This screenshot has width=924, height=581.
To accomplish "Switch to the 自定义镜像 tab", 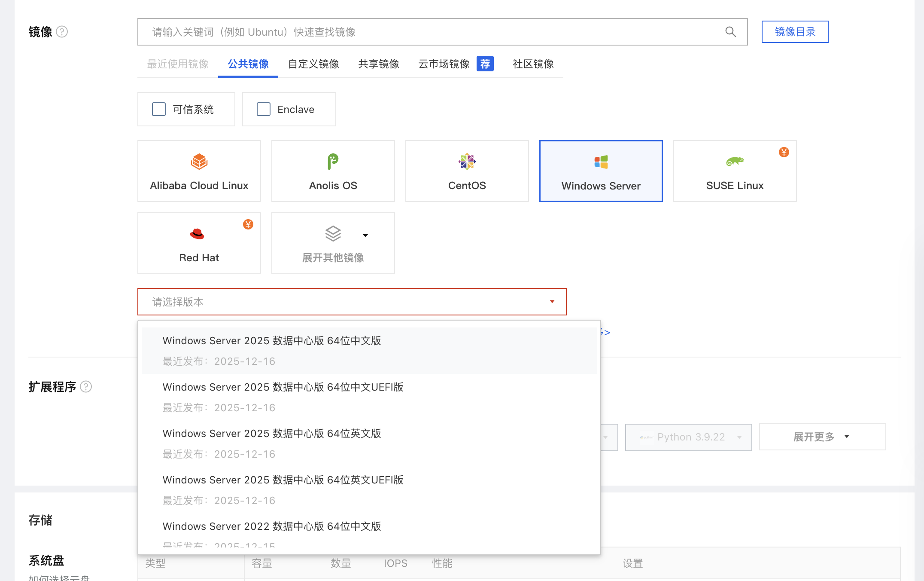I will tap(314, 64).
